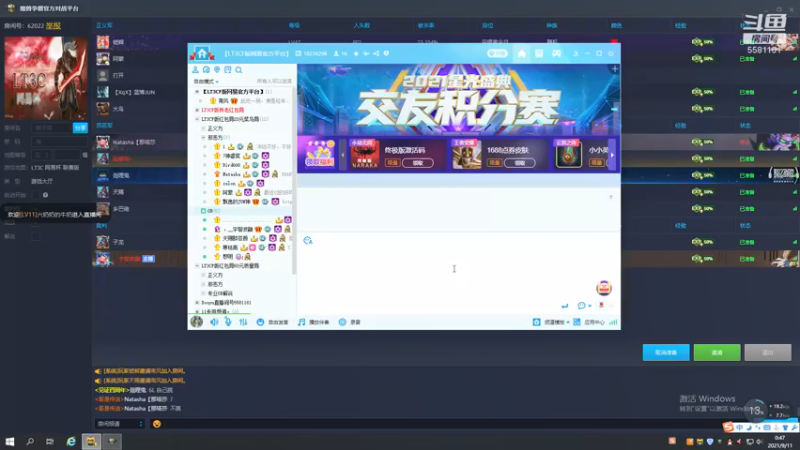Open the channel board icon in sidebar toolbar

click(228, 70)
